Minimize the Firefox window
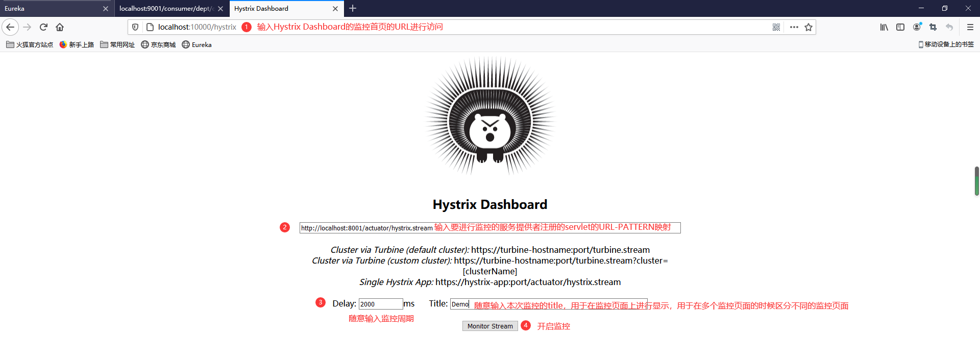This screenshot has height=354, width=980. click(921, 8)
